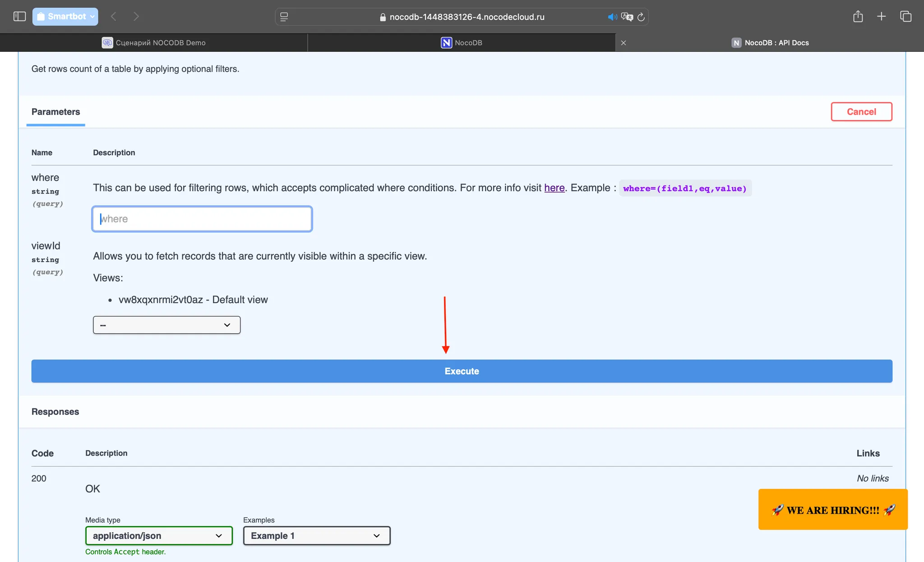Open the application/json media type dropdown
Image resolution: width=924 pixels, height=562 pixels.
(x=159, y=535)
